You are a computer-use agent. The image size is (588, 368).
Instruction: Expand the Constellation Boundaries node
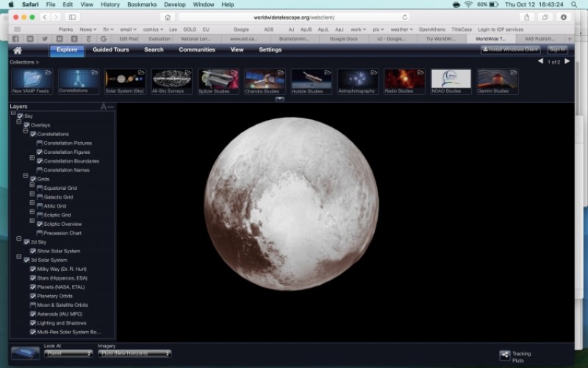(32, 158)
